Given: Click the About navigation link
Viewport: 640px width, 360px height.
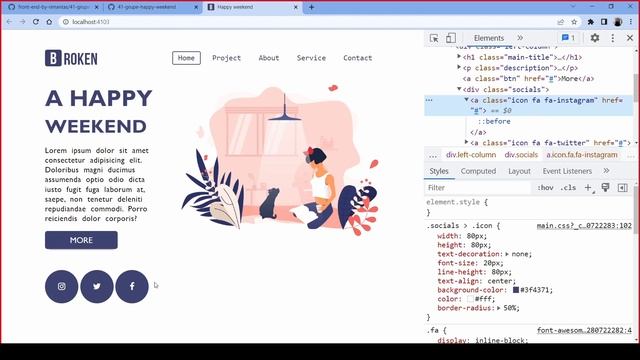Looking at the screenshot, I should (269, 58).
